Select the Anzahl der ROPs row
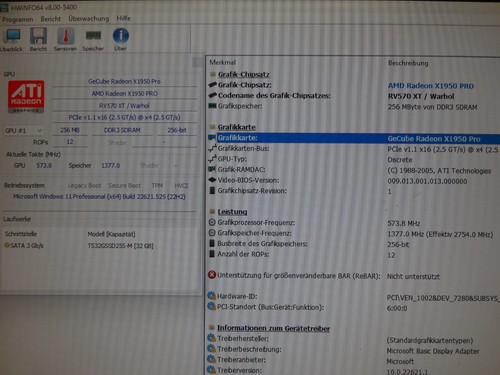Image resolution: width=500 pixels, height=375 pixels. 353,255
